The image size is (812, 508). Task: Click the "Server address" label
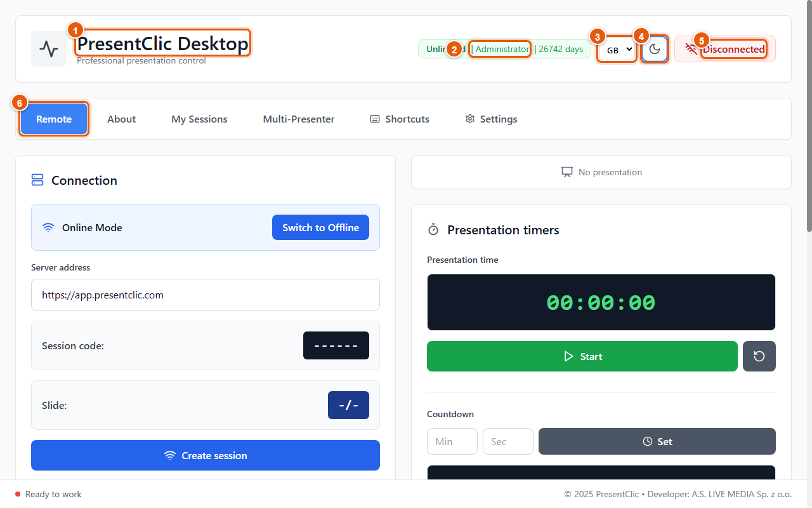(x=60, y=267)
